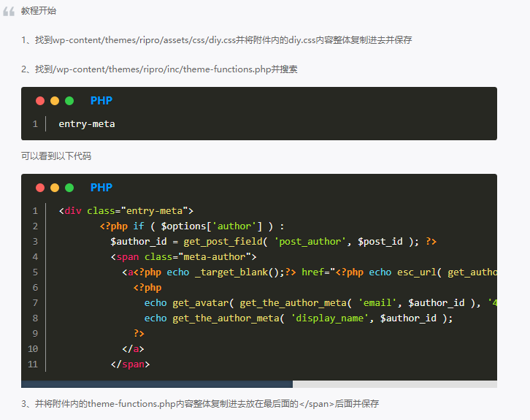Click red dot on the entry-meta code block
The width and height of the screenshot is (530, 420).
pos(40,101)
